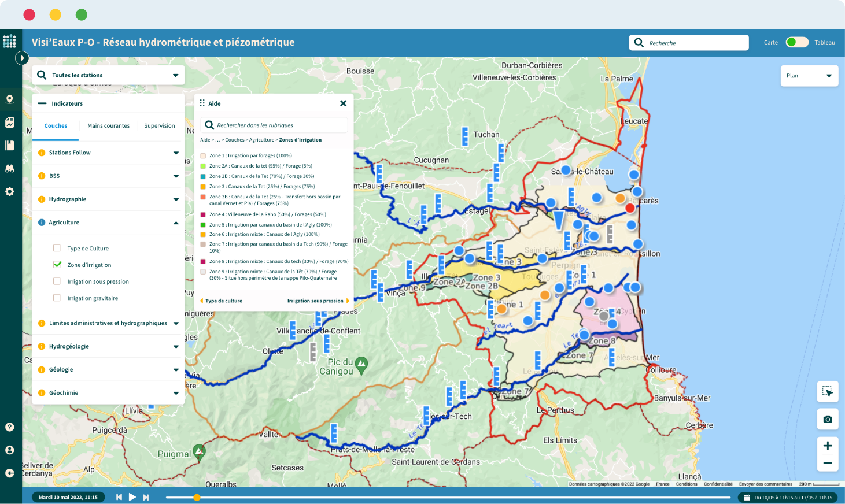This screenshot has height=504, width=845.
Task: Open the help question mark in sidebar
Action: click(x=10, y=427)
